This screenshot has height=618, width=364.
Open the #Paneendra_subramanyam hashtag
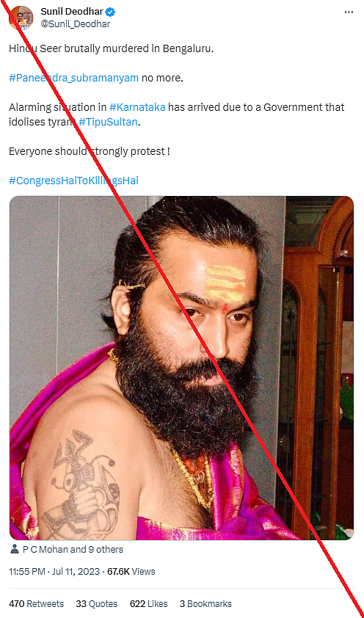pyautogui.click(x=73, y=78)
